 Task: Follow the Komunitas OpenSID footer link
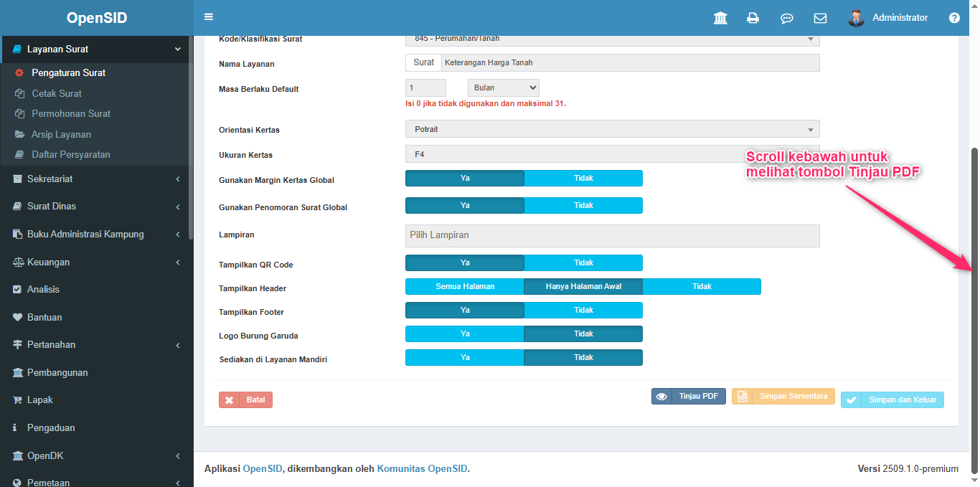coord(422,469)
